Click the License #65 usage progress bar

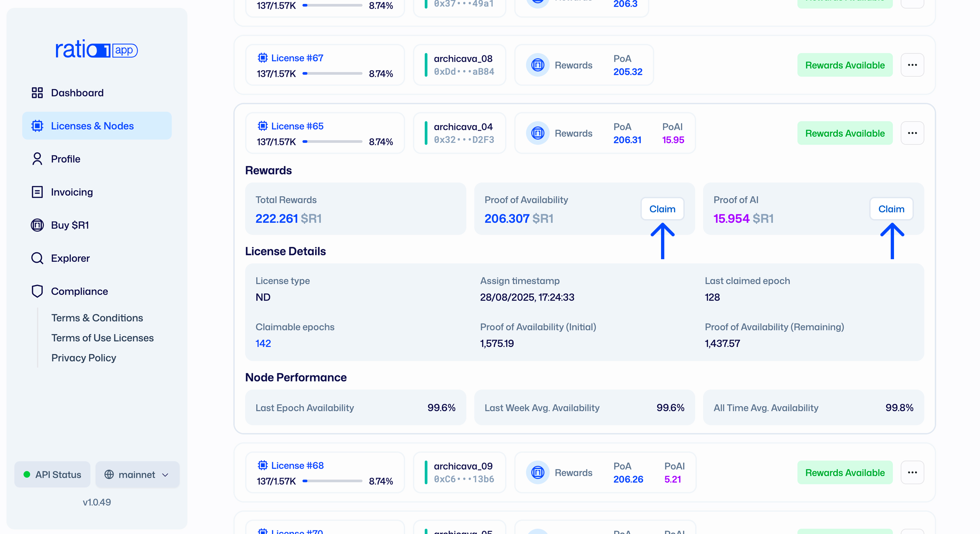click(x=333, y=142)
